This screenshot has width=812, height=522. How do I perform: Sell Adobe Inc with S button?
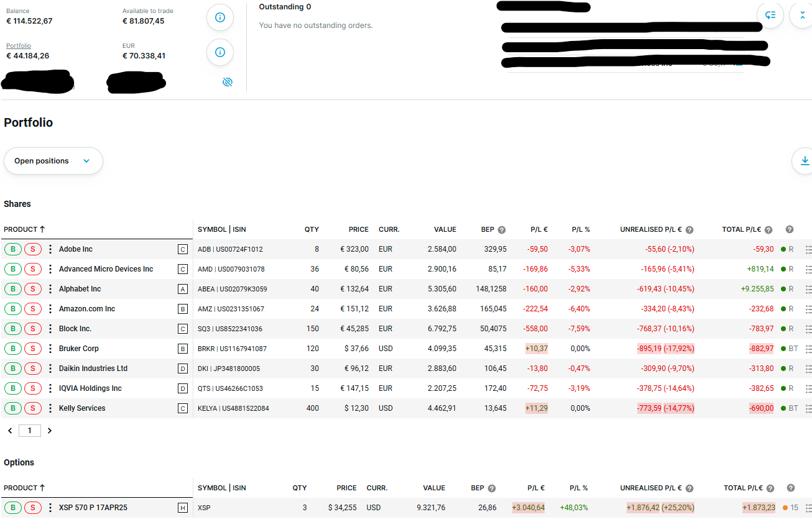[33, 249]
